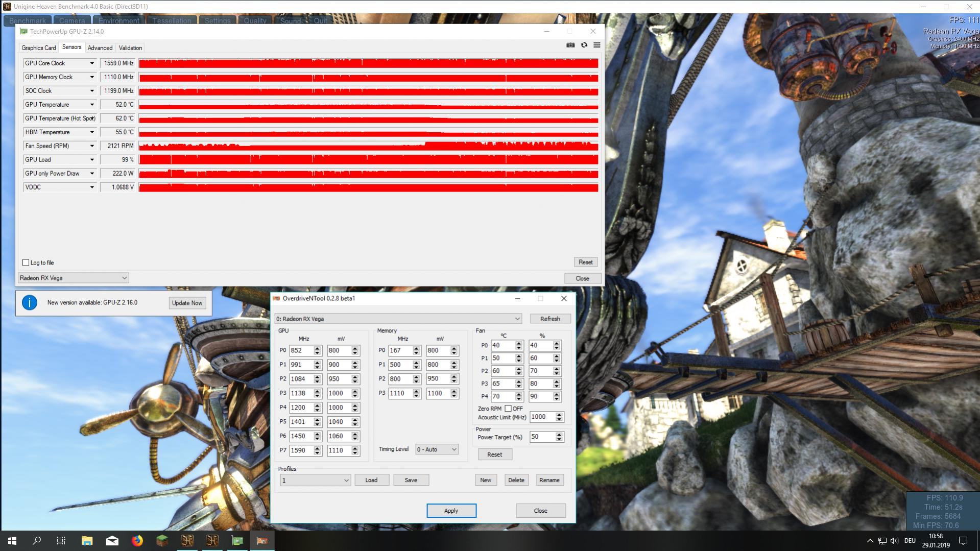The image size is (980, 551).
Task: Open the Timing Level dropdown
Action: coord(437,449)
